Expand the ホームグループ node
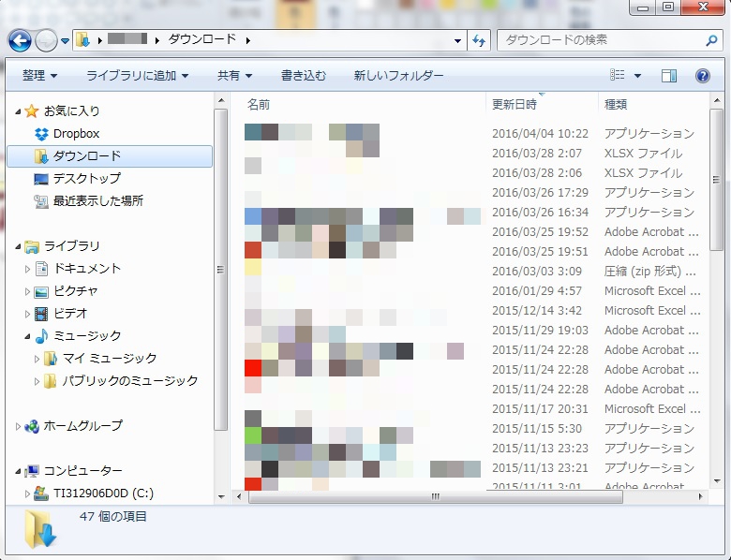The image size is (731, 560). [x=19, y=426]
